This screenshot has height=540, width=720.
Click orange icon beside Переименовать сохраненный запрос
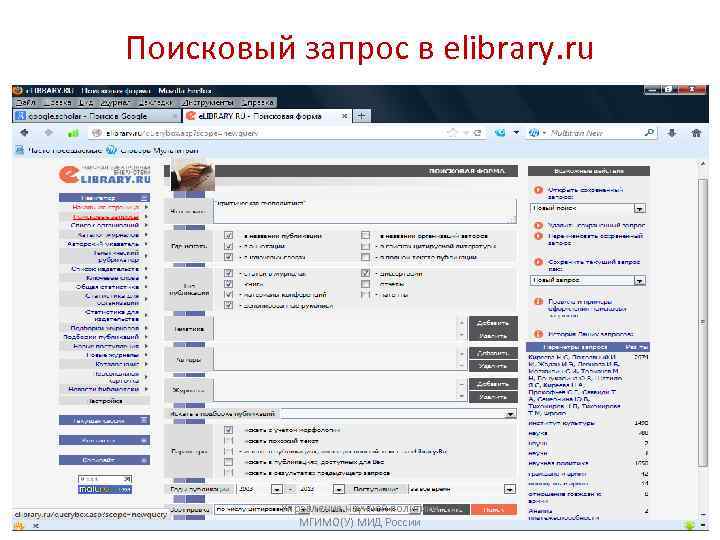538,236
